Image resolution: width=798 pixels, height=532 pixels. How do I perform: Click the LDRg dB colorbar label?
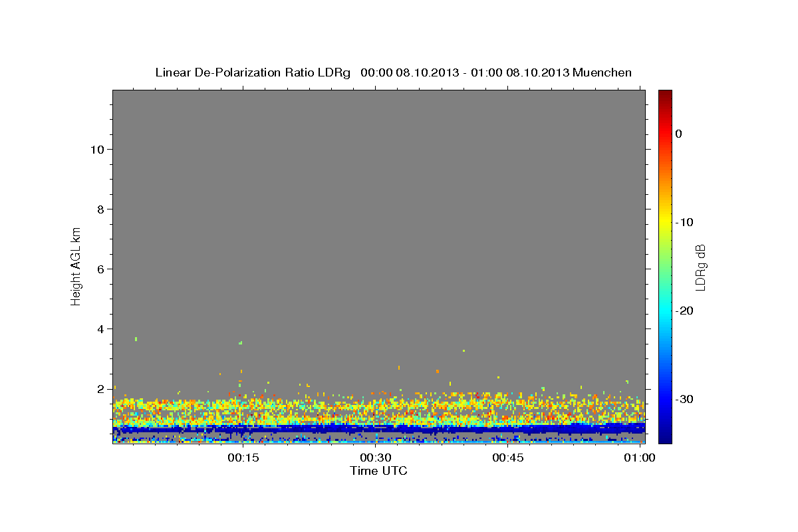700,267
